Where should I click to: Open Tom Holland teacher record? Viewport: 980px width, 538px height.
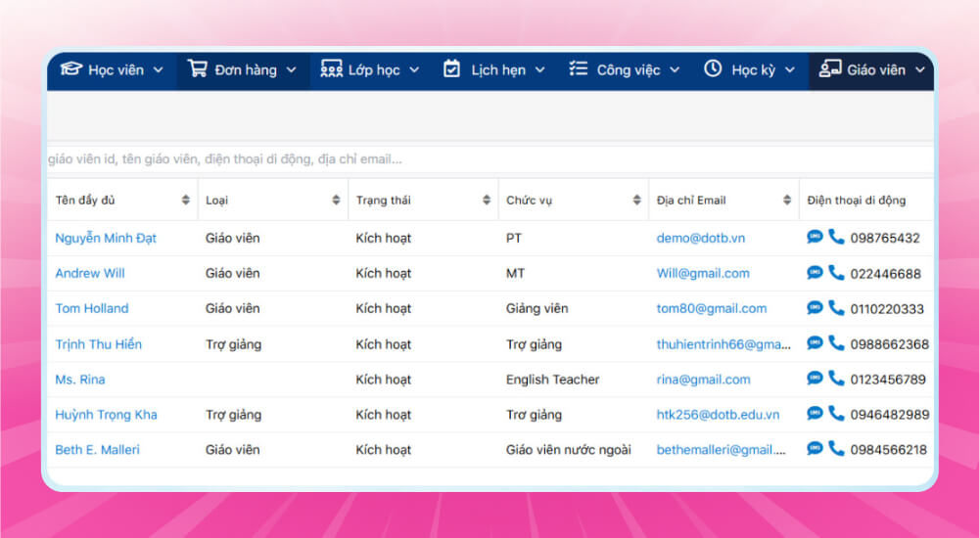pyautogui.click(x=92, y=308)
